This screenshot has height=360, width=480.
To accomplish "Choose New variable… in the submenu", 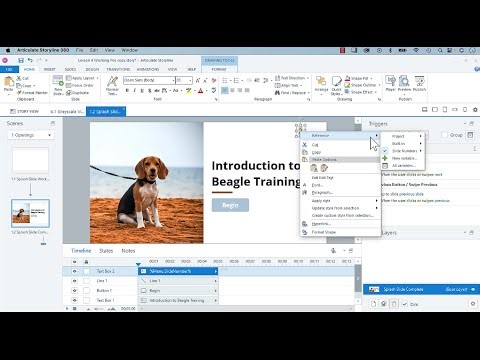I will pyautogui.click(x=403, y=158).
